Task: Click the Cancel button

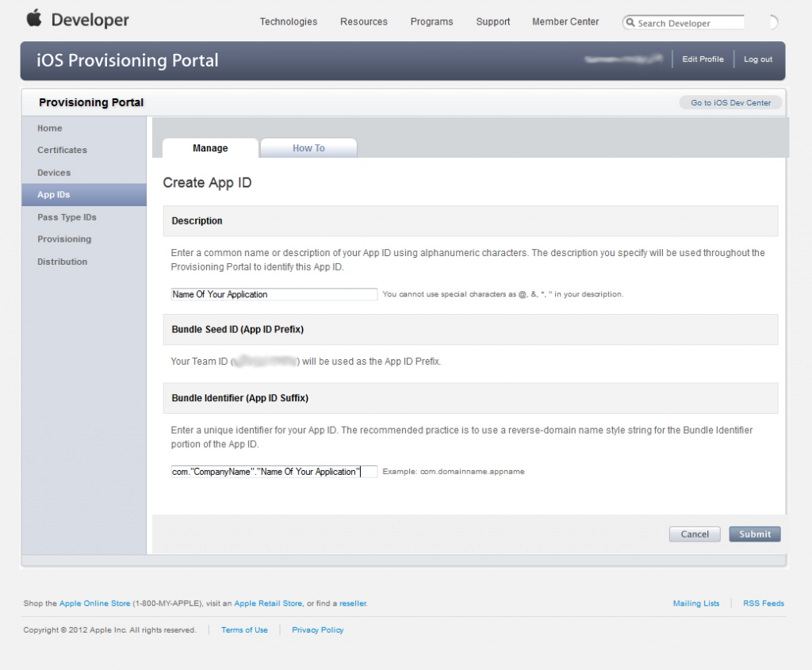Action: [x=695, y=534]
